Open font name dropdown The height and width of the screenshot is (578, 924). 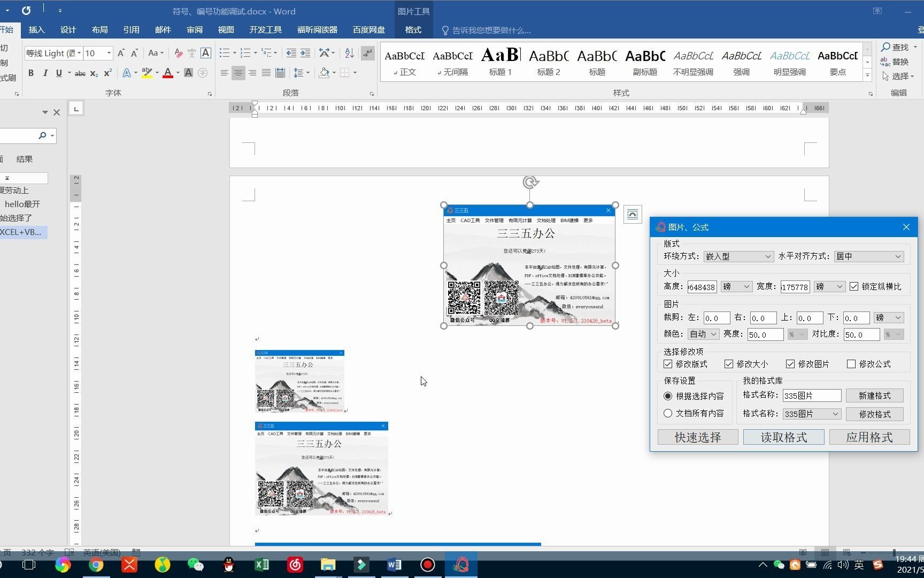pos(79,53)
